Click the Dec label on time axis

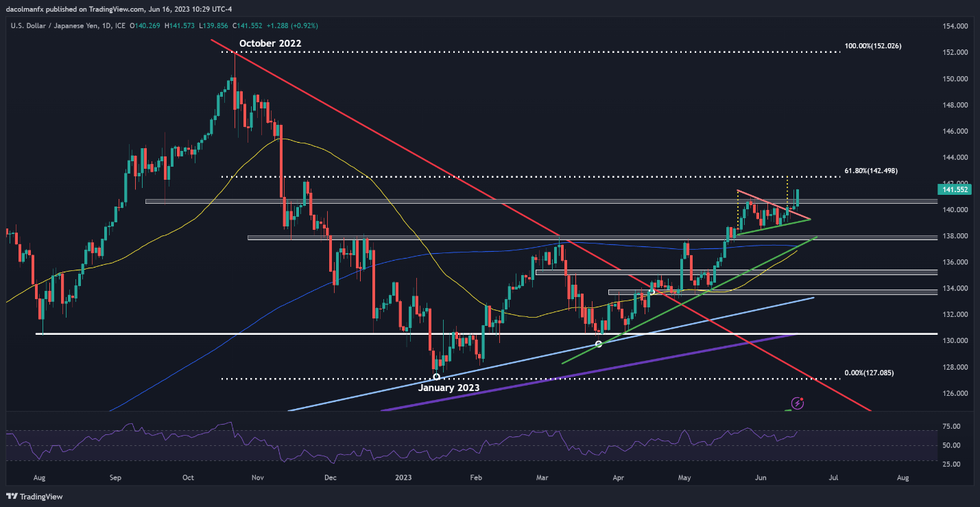pyautogui.click(x=331, y=477)
